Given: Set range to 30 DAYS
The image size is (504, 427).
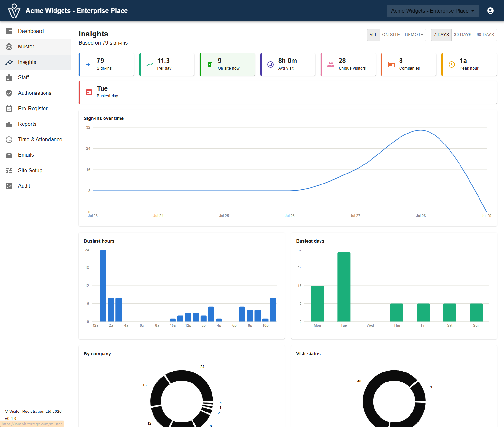Looking at the screenshot, I should coord(463,35).
